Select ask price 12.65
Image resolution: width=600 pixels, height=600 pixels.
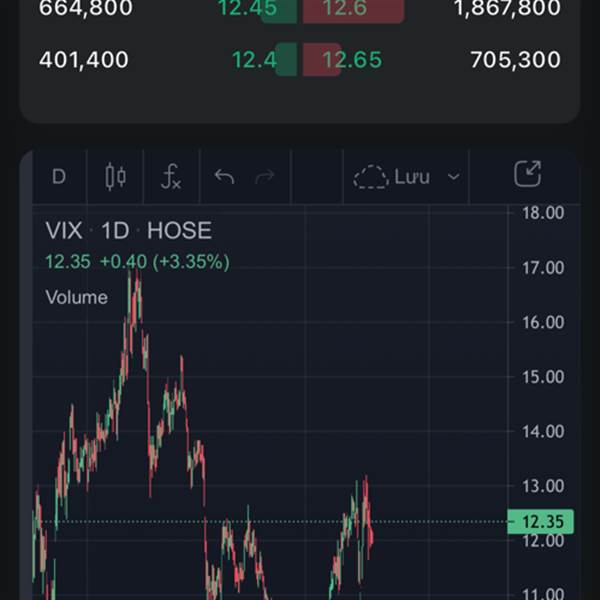coord(352,60)
